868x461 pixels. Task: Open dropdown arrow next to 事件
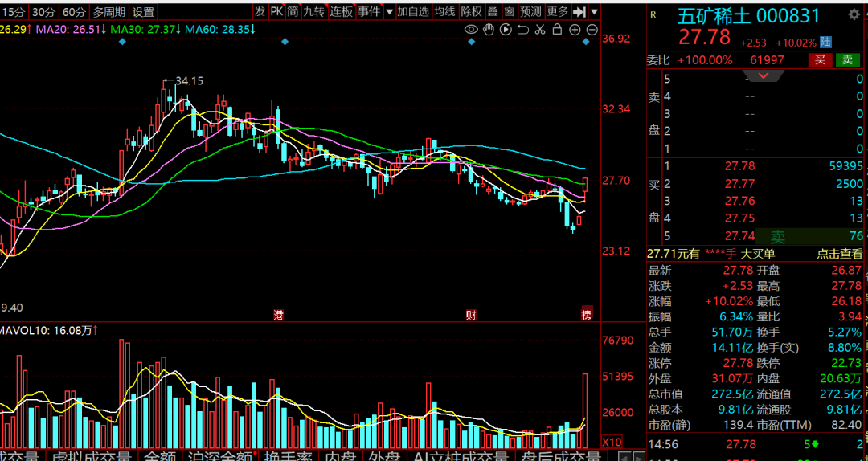pos(388,11)
